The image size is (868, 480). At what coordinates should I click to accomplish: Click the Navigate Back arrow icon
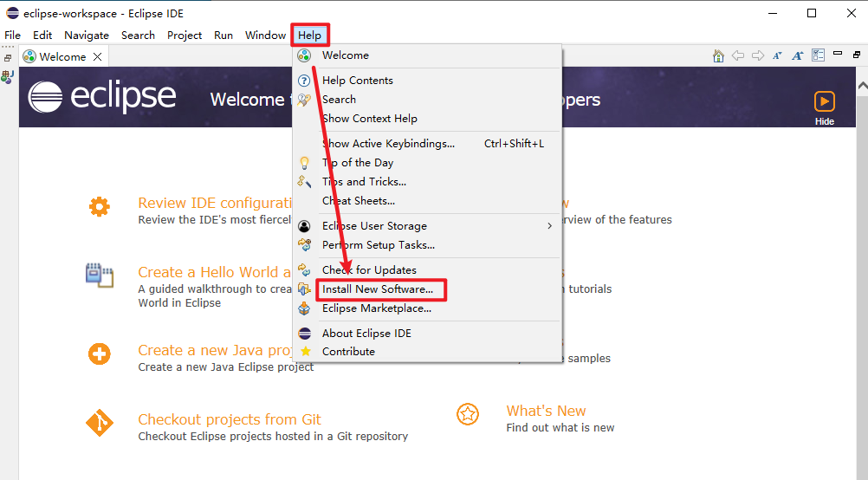point(738,56)
